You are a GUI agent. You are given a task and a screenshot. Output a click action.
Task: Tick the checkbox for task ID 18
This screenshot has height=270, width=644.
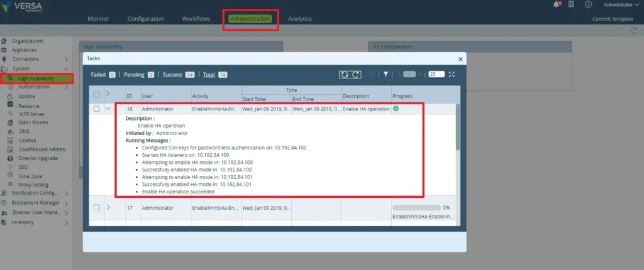coord(96,109)
